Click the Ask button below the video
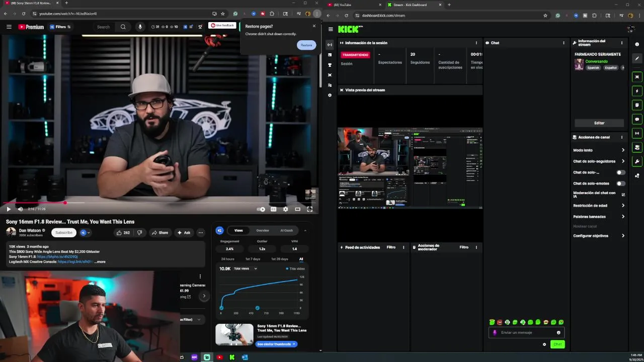The width and height of the screenshot is (644, 362). (x=184, y=233)
